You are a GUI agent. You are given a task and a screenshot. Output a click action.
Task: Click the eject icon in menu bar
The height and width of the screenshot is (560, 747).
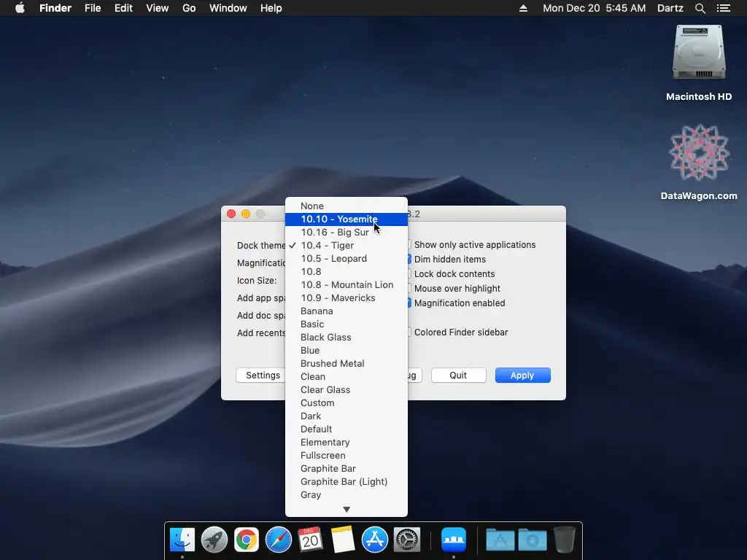[523, 8]
